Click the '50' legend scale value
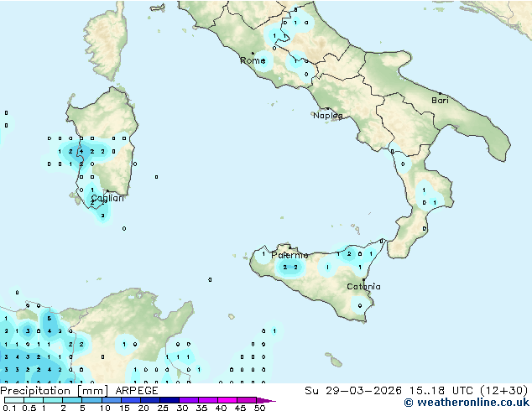Image resolution: width=532 pixels, height=411 pixels. pos(259,408)
